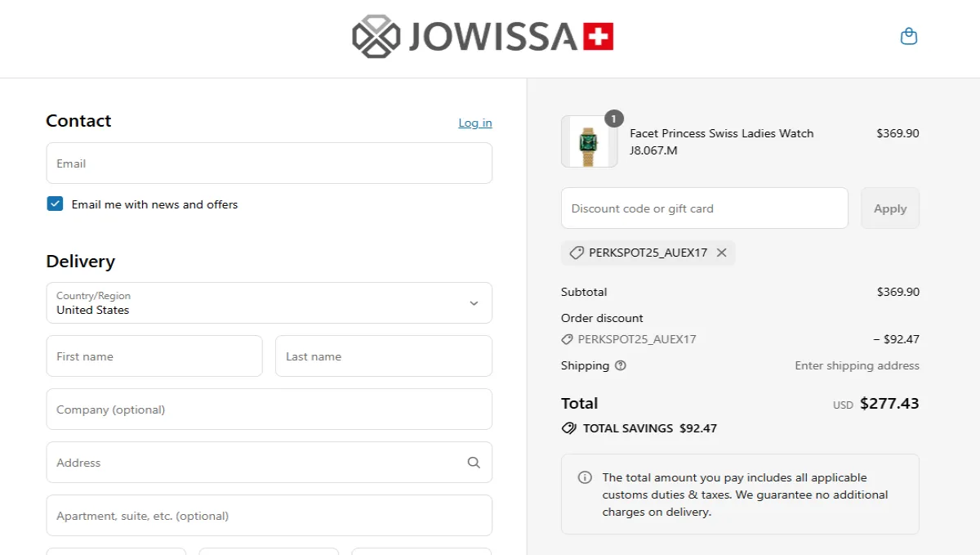The image size is (980, 555).
Task: Click the Delivery heading
Action: (x=80, y=262)
